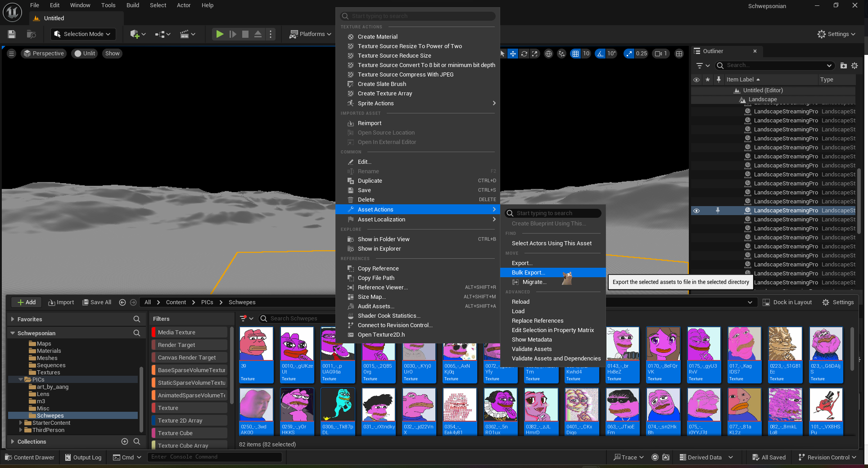Select the Rotate transform tool
The height and width of the screenshot is (468, 868).
coord(524,54)
